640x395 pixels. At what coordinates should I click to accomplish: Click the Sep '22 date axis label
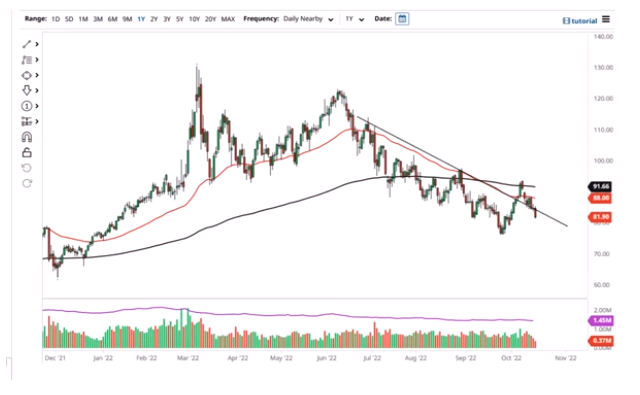pos(466,358)
